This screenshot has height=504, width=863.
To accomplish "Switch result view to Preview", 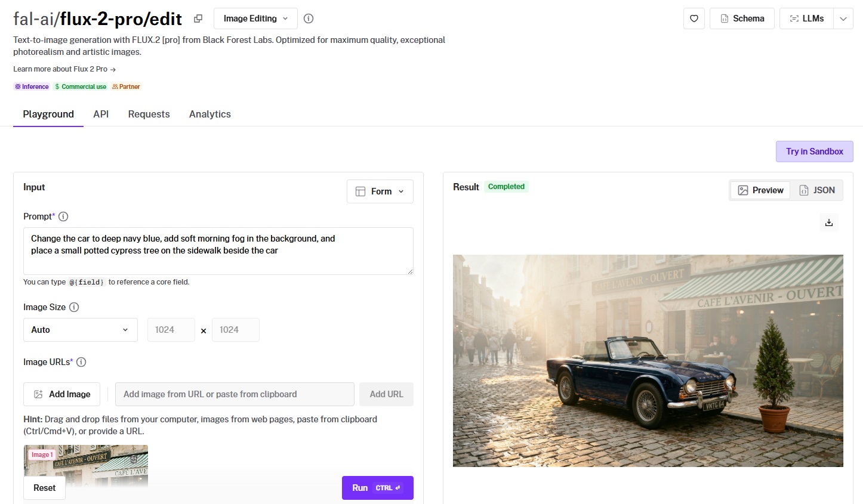I will click(x=760, y=190).
